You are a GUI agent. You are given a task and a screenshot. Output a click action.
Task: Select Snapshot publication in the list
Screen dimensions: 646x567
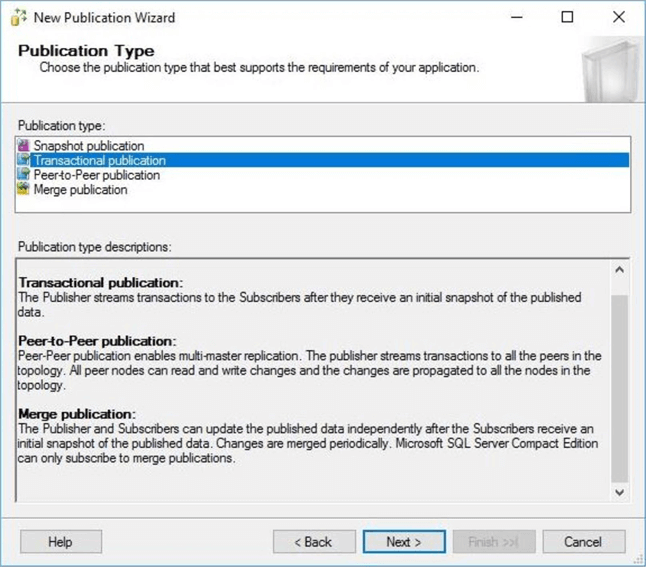pos(88,146)
